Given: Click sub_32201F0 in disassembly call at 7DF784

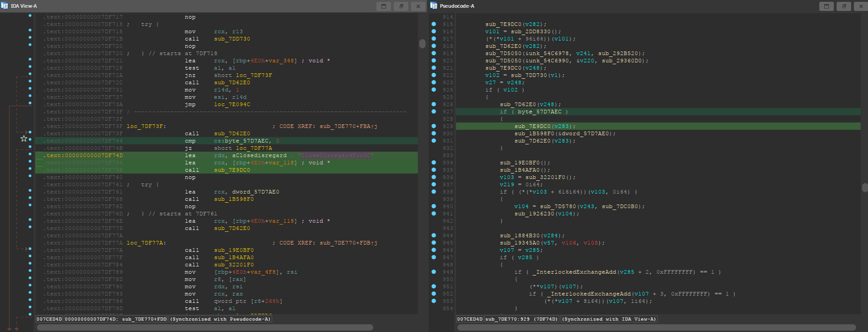Looking at the screenshot, I should pyautogui.click(x=234, y=265).
